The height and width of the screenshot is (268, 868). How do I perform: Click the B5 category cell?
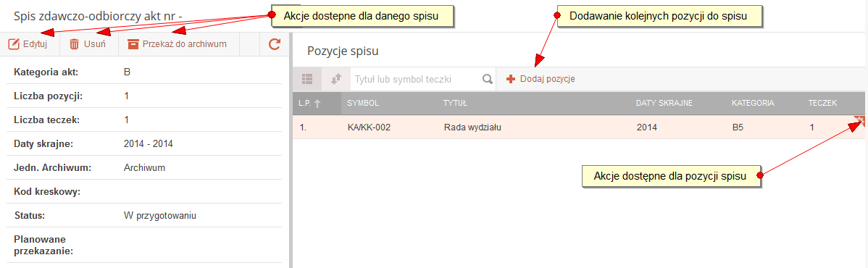click(x=738, y=127)
